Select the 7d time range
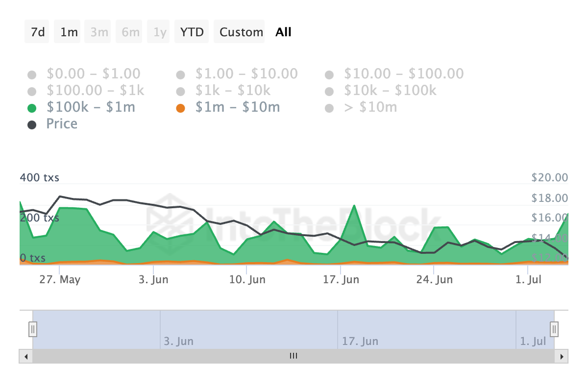 [37, 32]
